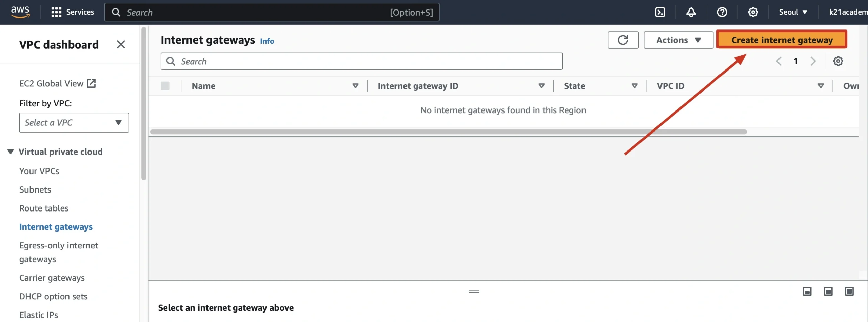Click Create internet gateway button
This screenshot has height=322, width=868.
point(782,40)
